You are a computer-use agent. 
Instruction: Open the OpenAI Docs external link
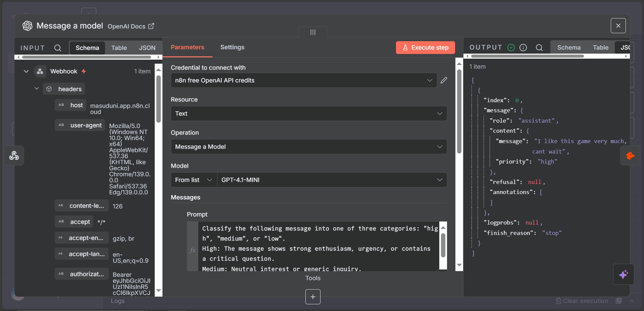click(131, 26)
